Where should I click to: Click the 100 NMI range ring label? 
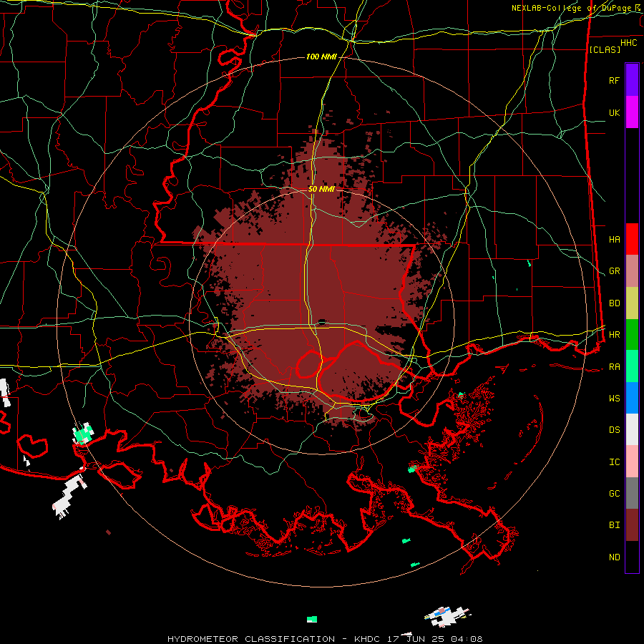coord(321,57)
